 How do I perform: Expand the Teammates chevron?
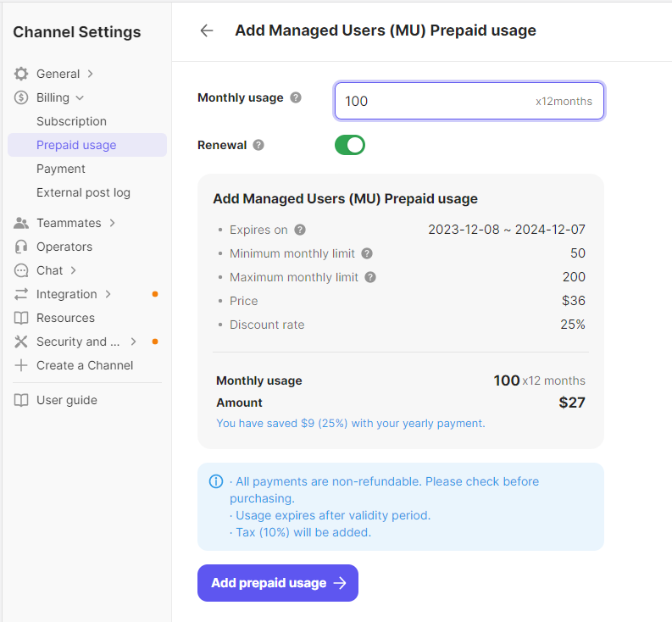tap(113, 223)
